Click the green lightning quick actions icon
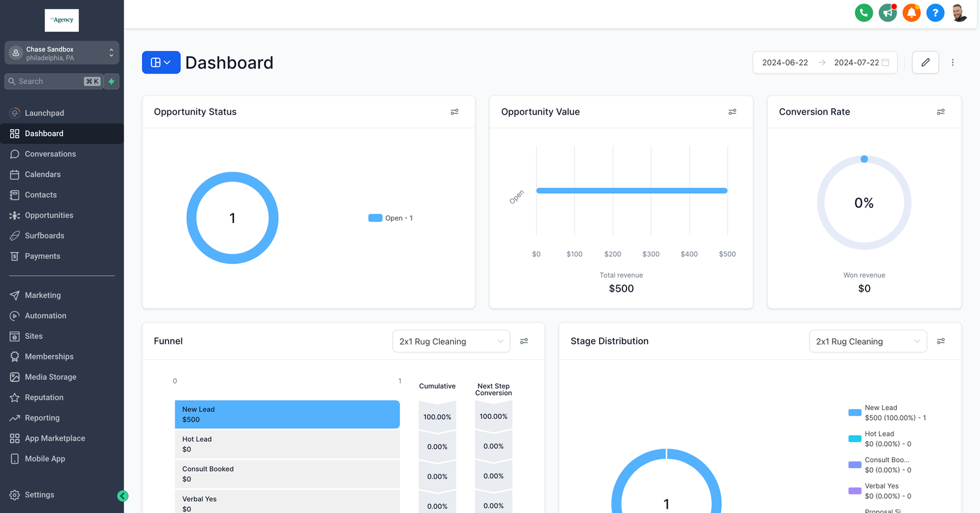The height and width of the screenshot is (513, 980). click(x=111, y=82)
